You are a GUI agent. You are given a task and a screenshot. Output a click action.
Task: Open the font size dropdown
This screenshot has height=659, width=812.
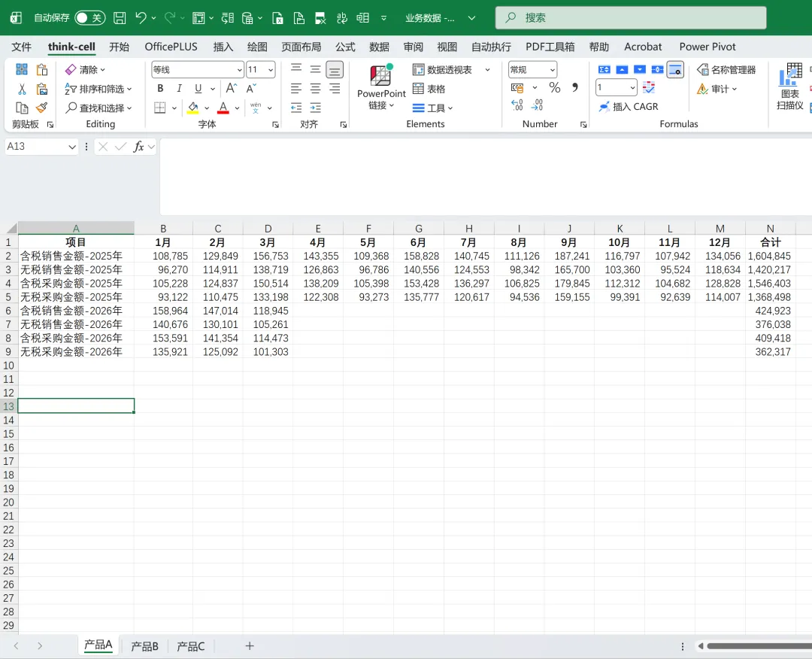271,69
